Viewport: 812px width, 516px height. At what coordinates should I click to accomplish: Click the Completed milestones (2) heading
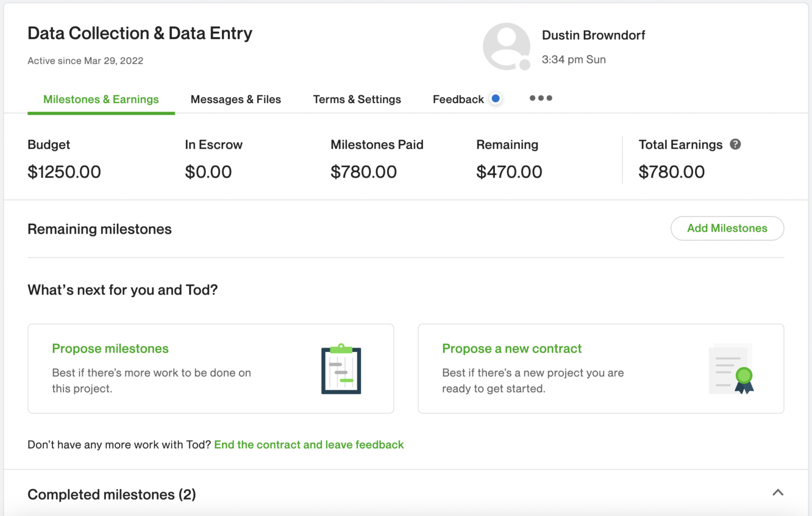(x=112, y=494)
